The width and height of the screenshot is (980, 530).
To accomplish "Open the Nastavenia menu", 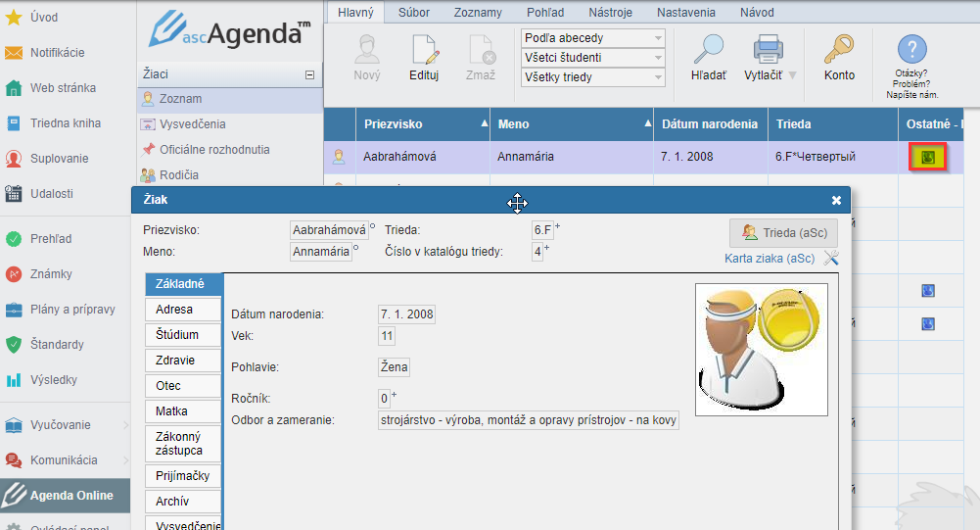I will click(685, 13).
